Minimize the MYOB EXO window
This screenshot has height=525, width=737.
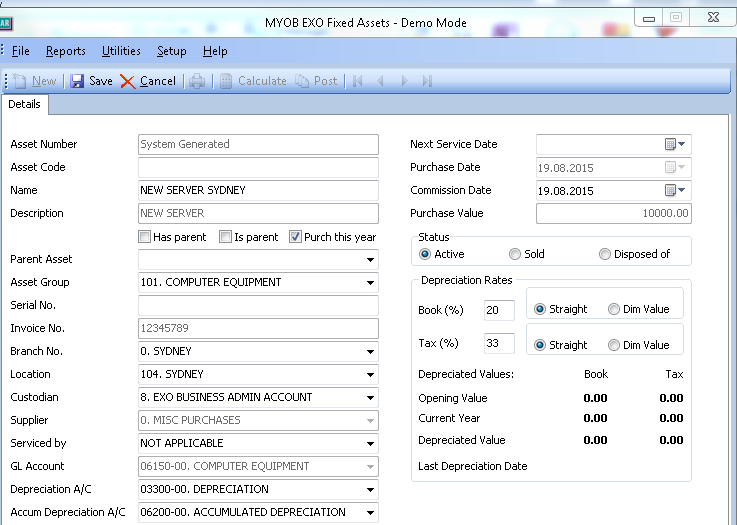(x=649, y=18)
